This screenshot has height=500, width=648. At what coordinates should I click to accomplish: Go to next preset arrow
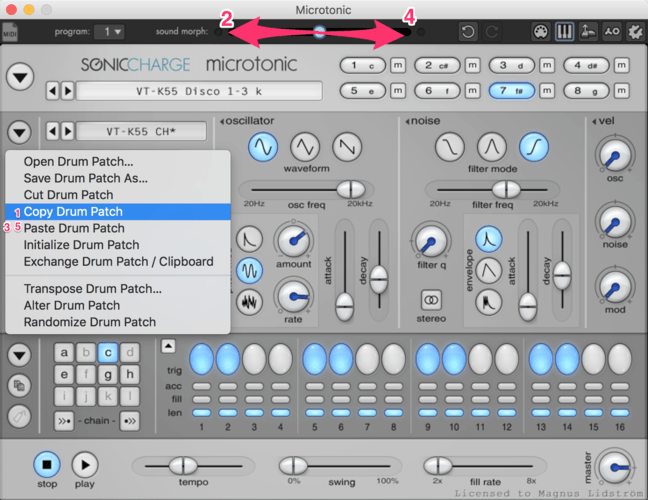(x=68, y=91)
